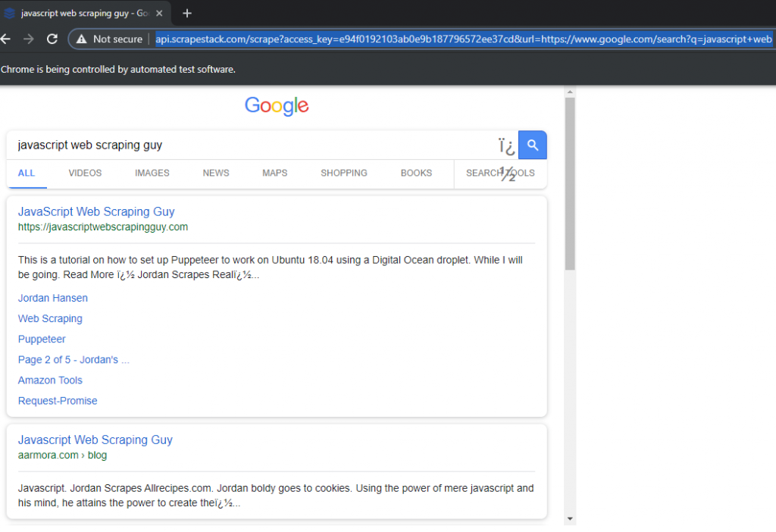Open Page 2 of 5 - Jordan's link

click(74, 360)
